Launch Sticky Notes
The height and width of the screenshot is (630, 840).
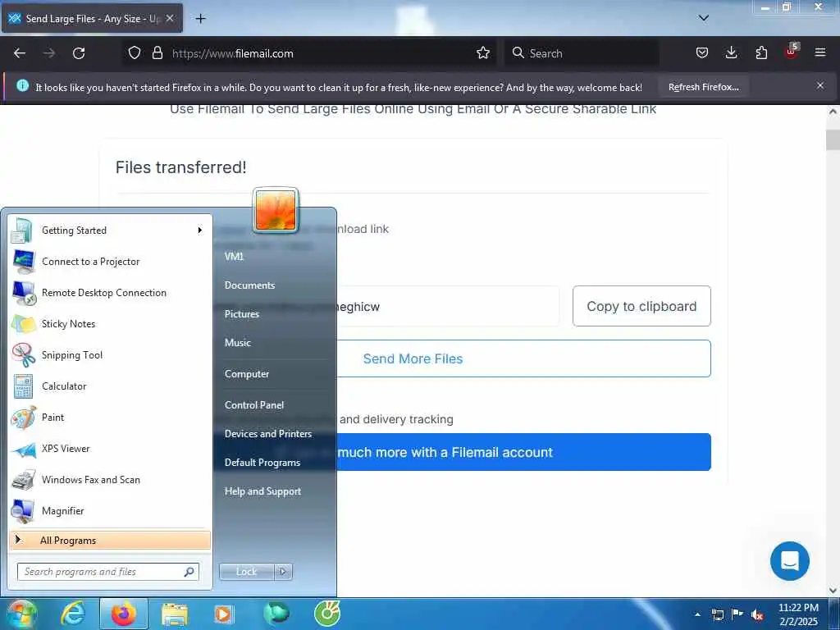pos(110,323)
